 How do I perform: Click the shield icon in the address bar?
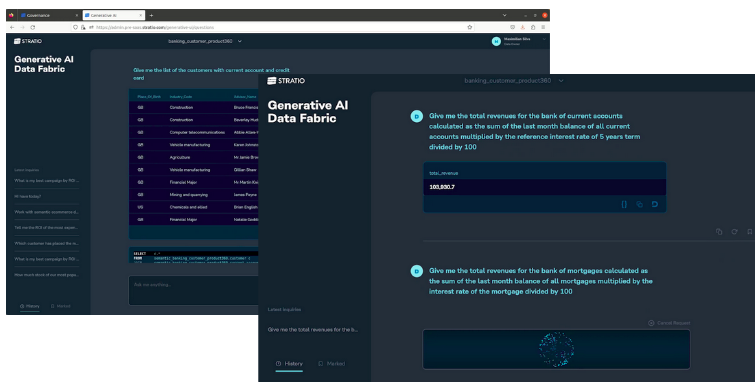pos(75,27)
